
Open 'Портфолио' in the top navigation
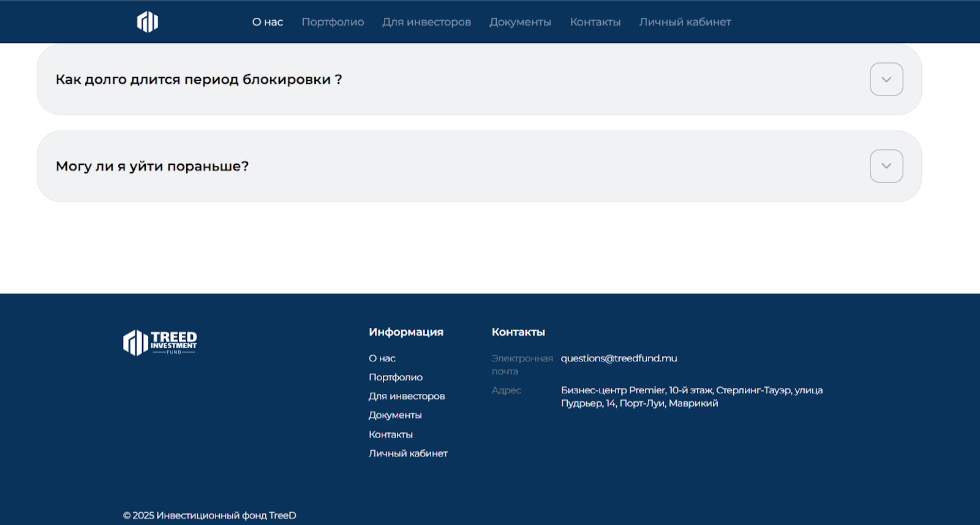(x=333, y=22)
